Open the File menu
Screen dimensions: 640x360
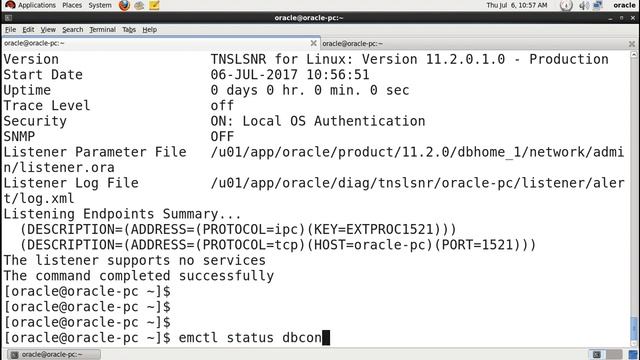coord(10,29)
